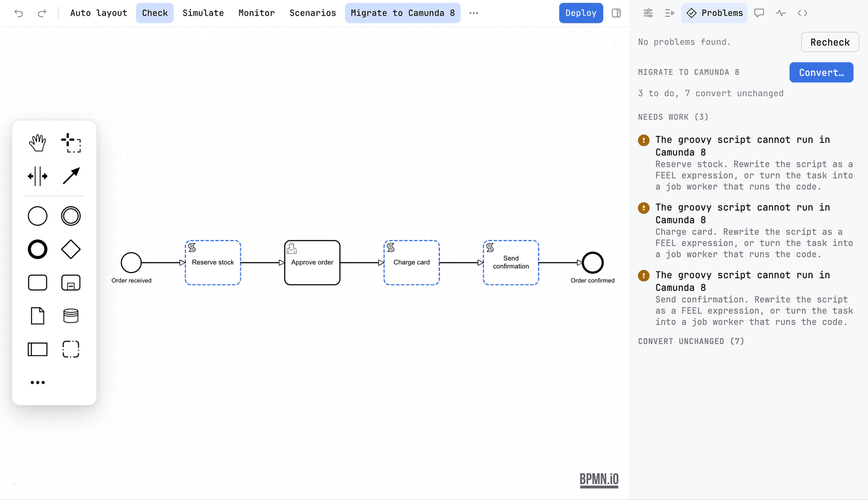The width and height of the screenshot is (868, 500).
Task: Pick the pool/participant palette item
Action: [37, 349]
